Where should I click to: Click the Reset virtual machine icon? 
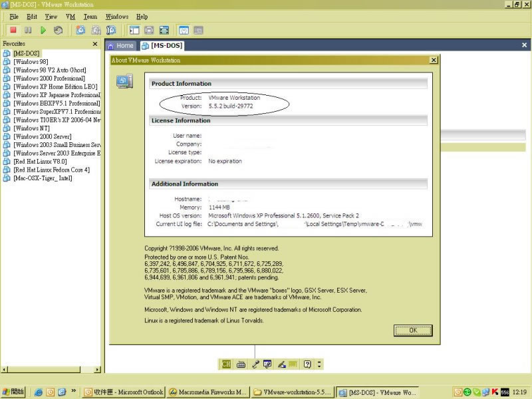click(x=58, y=30)
